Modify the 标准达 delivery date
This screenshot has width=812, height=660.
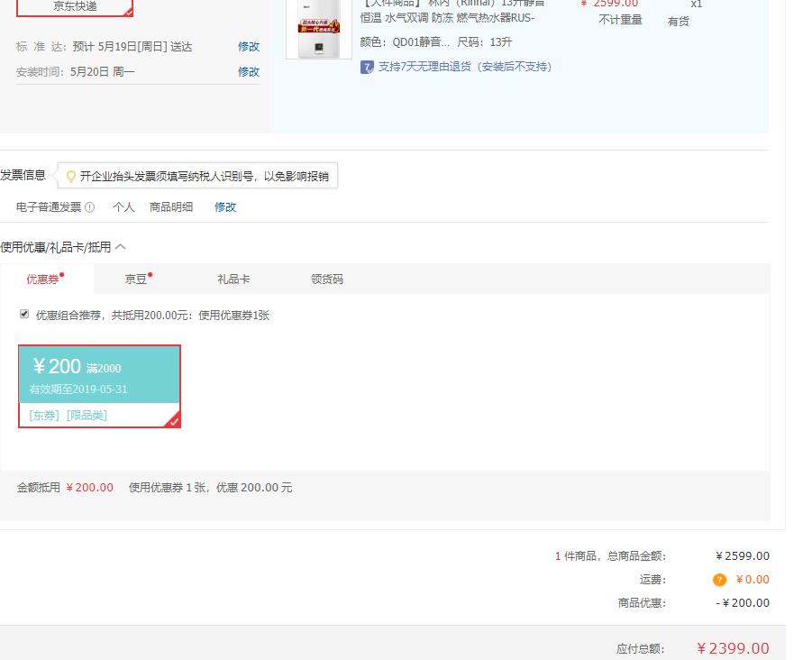click(x=249, y=47)
